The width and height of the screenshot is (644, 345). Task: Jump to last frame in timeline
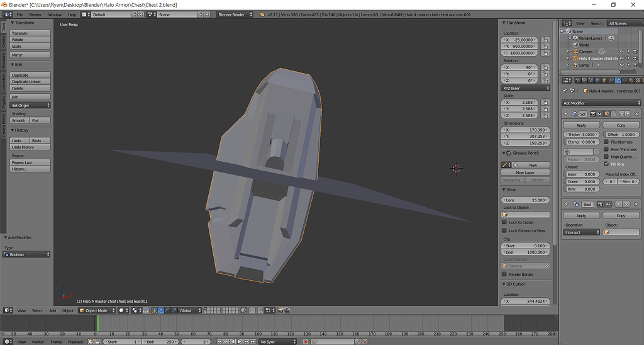pyautogui.click(x=253, y=342)
